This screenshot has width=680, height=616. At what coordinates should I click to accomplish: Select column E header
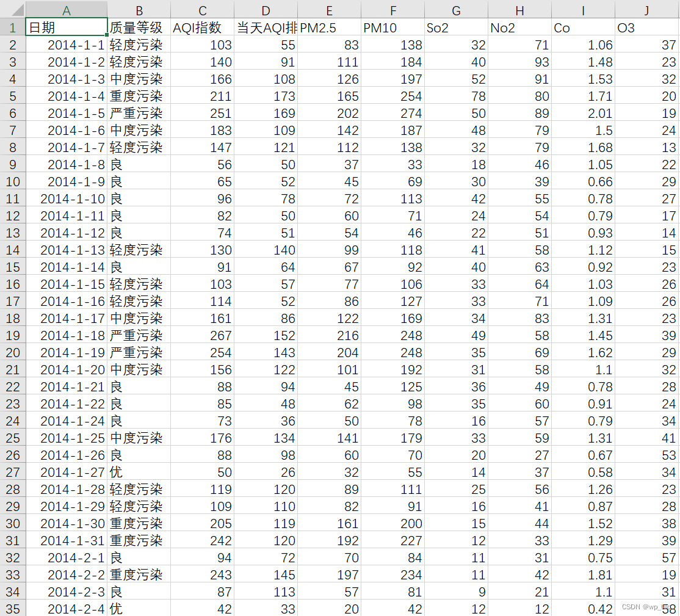click(329, 10)
